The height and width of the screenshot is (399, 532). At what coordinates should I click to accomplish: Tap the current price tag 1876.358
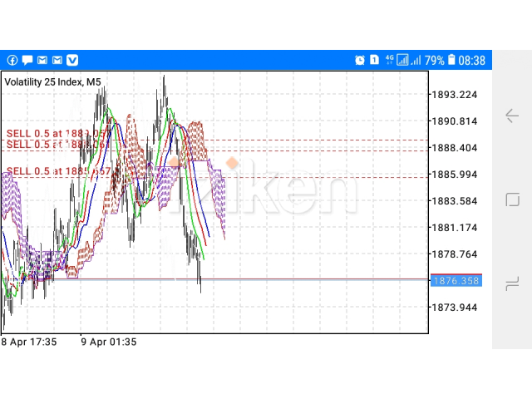[x=456, y=281]
